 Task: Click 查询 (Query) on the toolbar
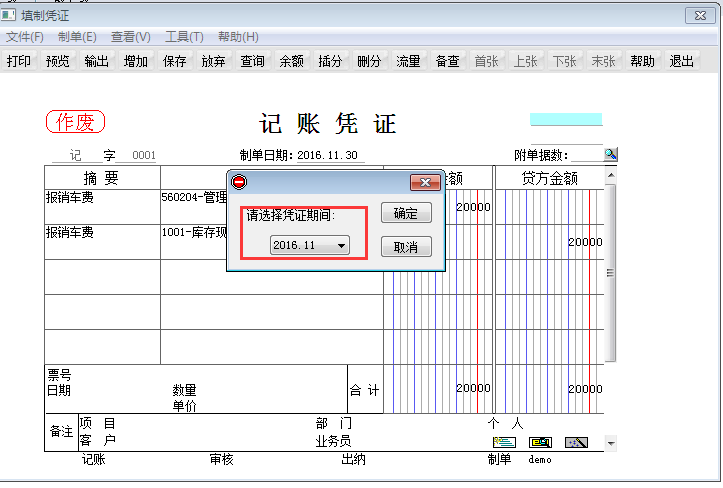(x=253, y=61)
